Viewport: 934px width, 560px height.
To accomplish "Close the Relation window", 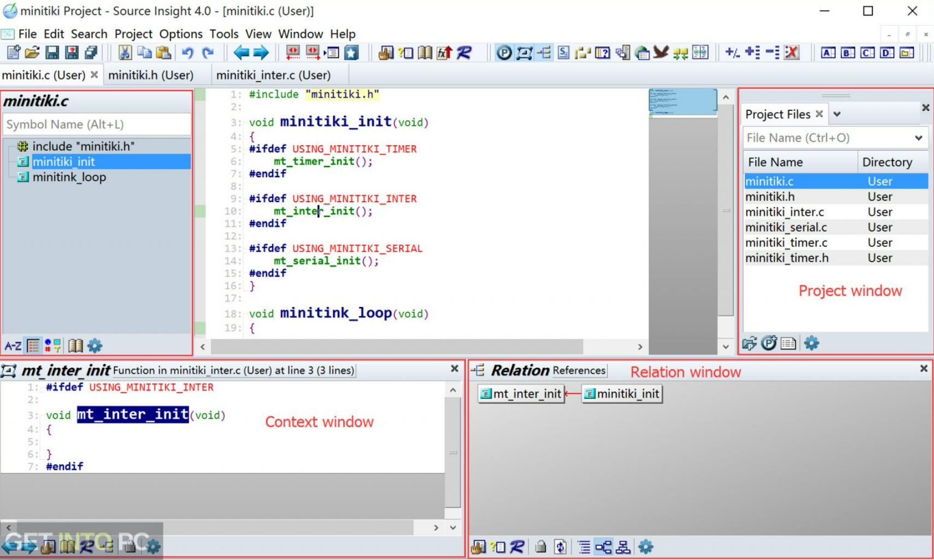I will 924,369.
